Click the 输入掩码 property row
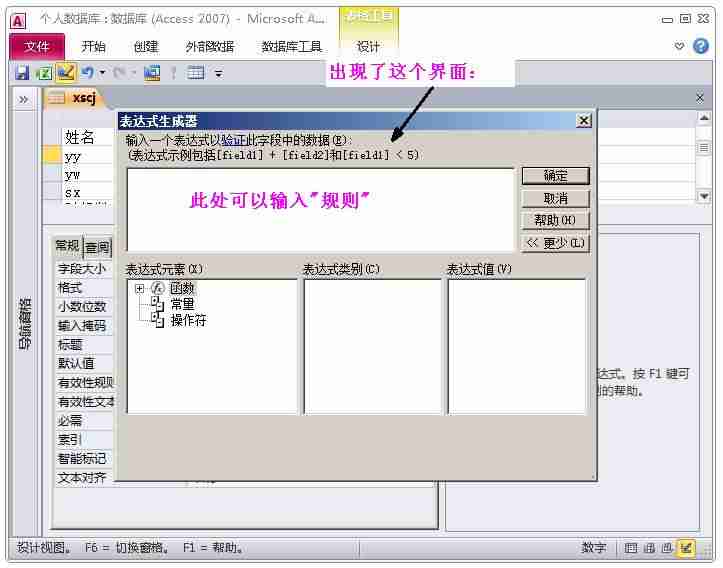Viewport: 723px width, 568px height. pyautogui.click(x=84, y=326)
